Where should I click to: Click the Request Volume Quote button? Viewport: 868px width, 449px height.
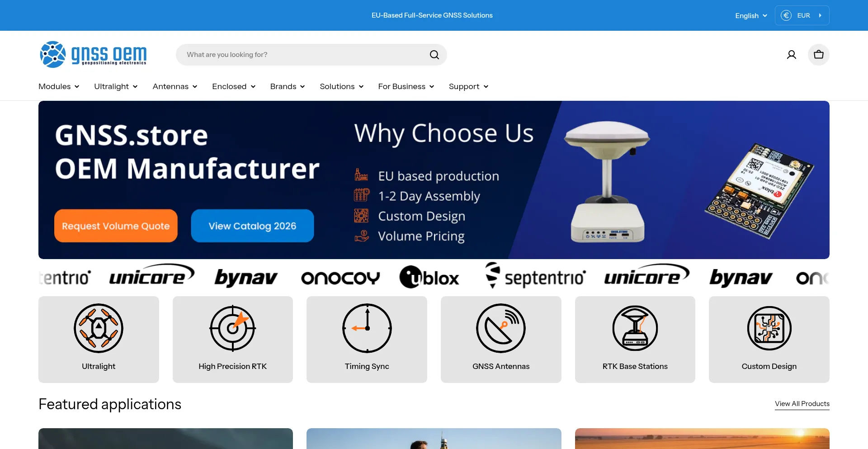pos(116,226)
